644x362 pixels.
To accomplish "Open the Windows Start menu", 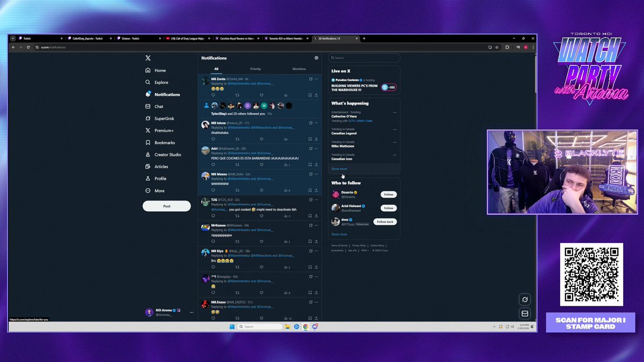I will [x=232, y=327].
